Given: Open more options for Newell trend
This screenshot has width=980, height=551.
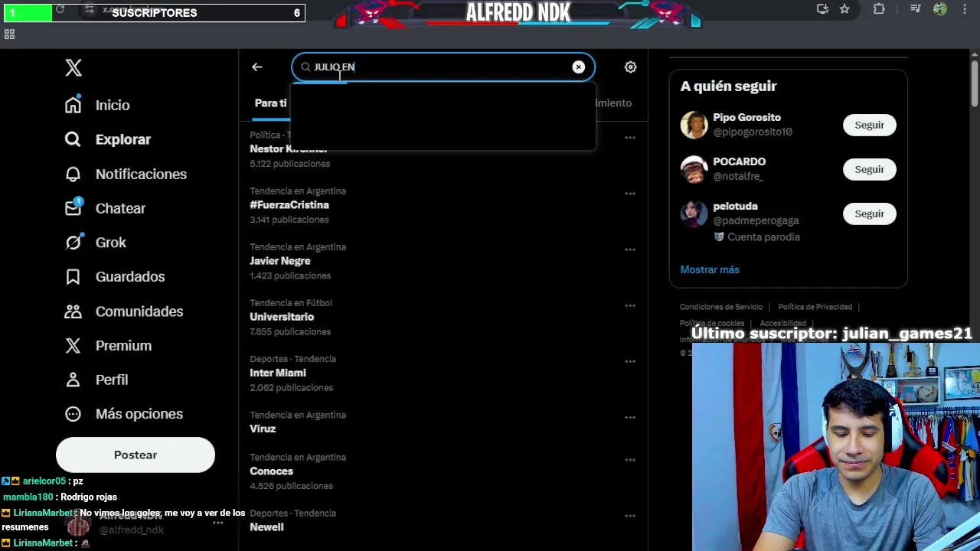Looking at the screenshot, I should (629, 516).
